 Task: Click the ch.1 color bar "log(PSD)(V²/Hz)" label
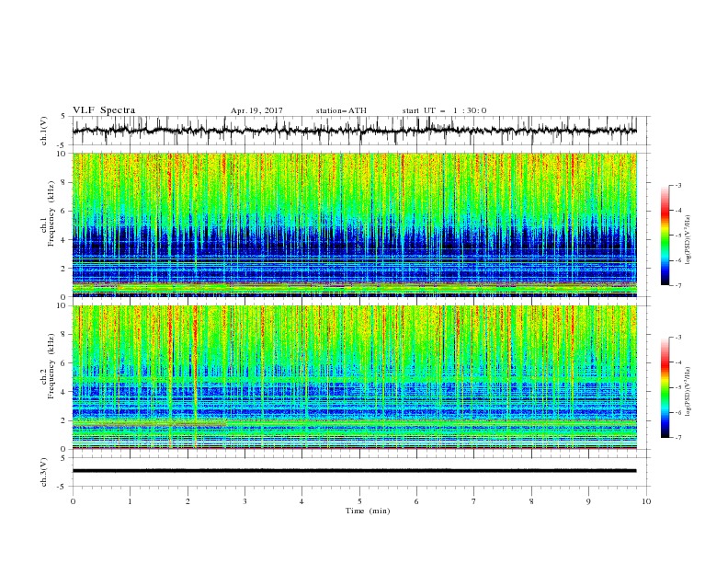point(688,240)
